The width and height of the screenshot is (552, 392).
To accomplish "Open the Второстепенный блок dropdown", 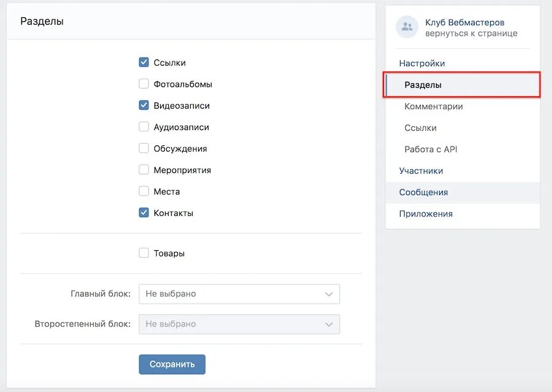I will [x=239, y=324].
